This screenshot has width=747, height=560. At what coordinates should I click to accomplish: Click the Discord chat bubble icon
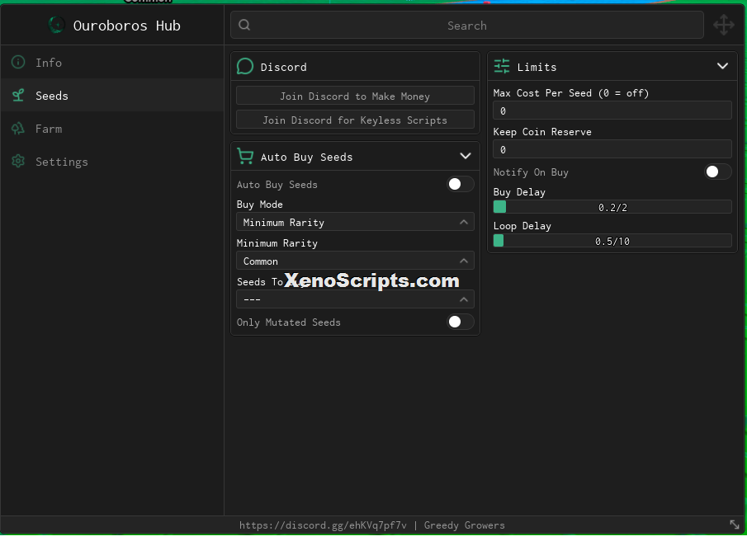point(245,67)
